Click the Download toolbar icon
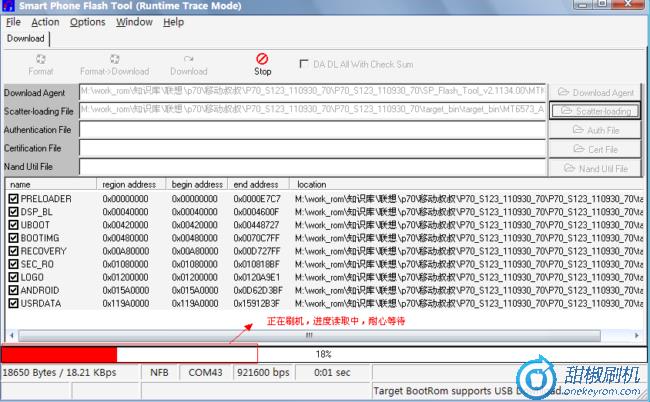Screen dimensions: 650x402 coord(188,60)
